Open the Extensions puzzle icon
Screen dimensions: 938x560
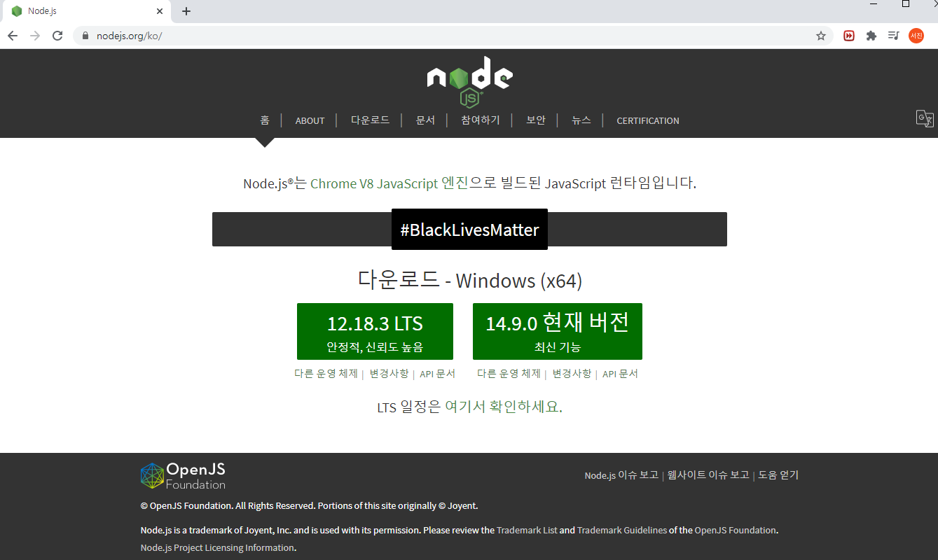tap(871, 36)
